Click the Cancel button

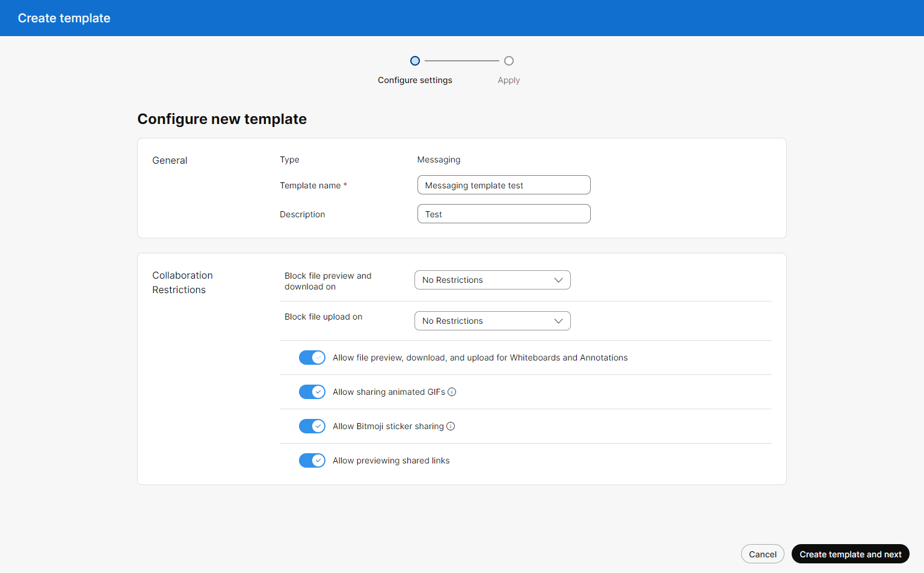[x=763, y=554]
